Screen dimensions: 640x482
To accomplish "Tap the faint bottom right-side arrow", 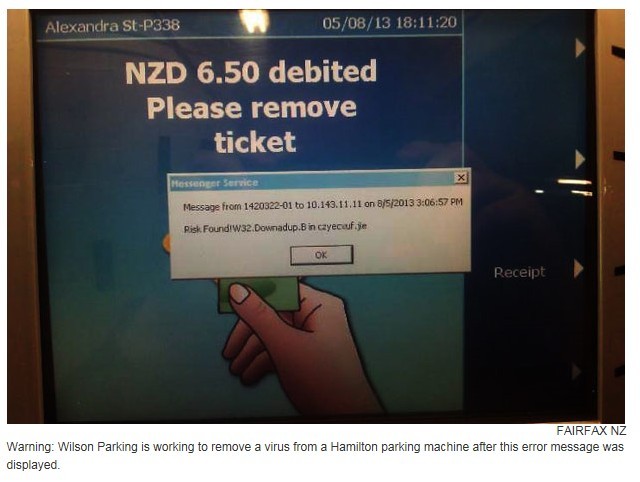I will coord(576,372).
